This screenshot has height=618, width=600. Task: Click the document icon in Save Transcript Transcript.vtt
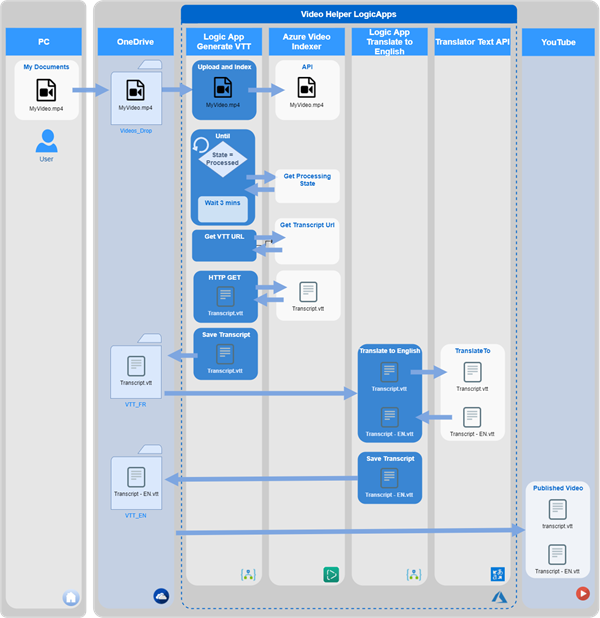[225, 354]
